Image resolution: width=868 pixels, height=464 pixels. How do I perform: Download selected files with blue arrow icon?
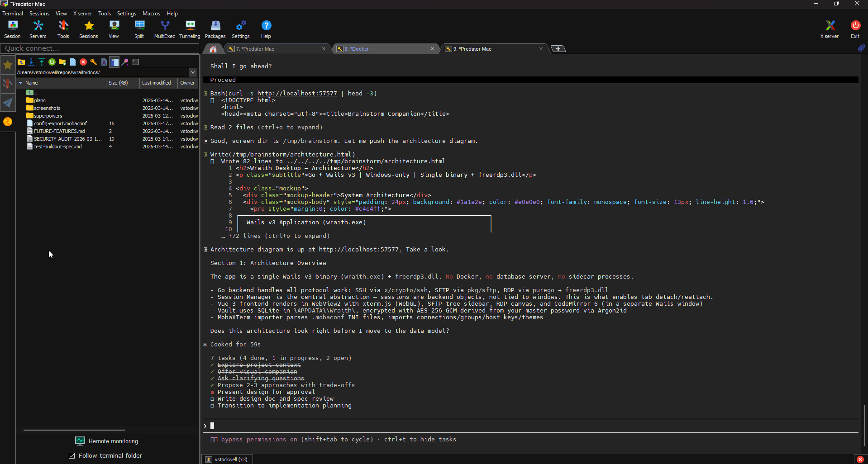click(x=31, y=62)
